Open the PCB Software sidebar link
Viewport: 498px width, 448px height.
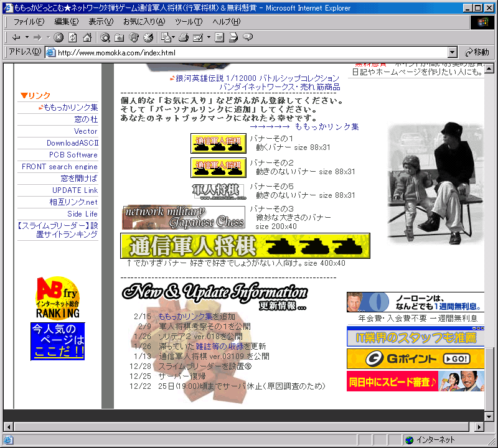point(73,155)
